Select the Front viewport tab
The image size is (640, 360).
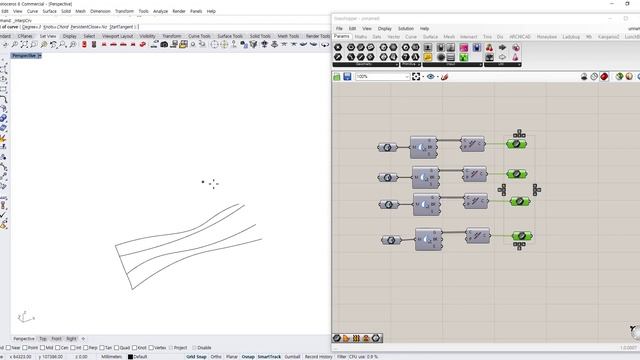pyautogui.click(x=56, y=339)
